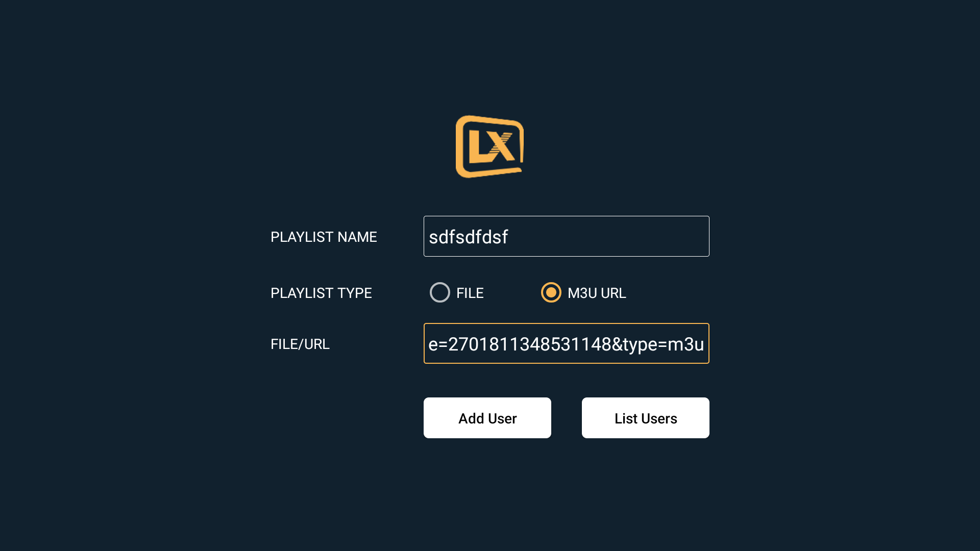
Task: Select the FILE playlist type radio button
Action: point(440,292)
